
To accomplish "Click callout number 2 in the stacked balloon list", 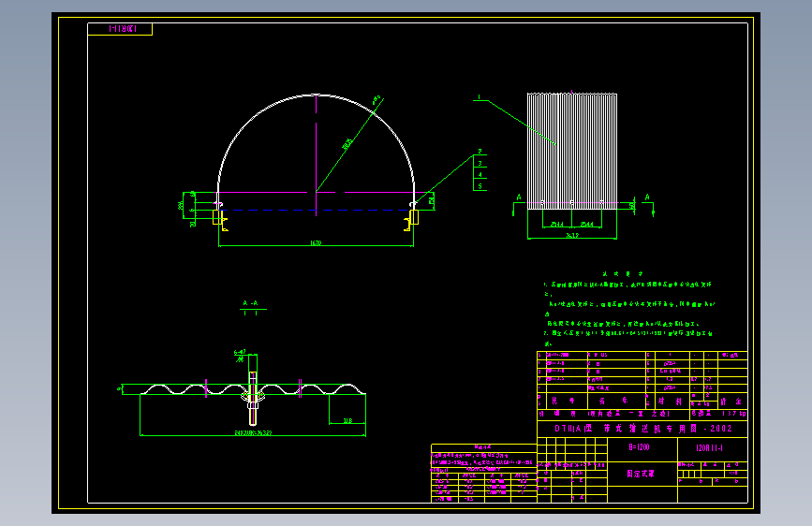I will tap(480, 152).
